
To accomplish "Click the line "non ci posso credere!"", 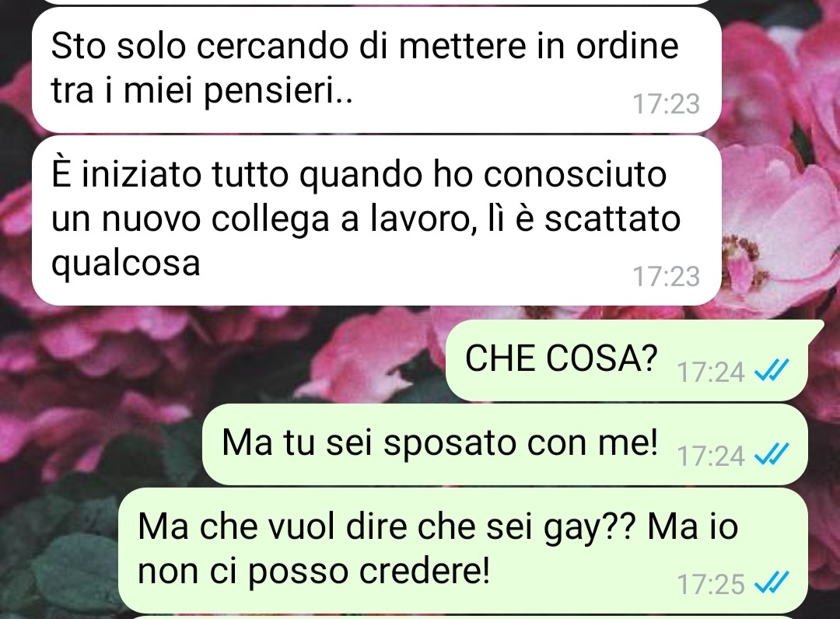I will point(313,572).
